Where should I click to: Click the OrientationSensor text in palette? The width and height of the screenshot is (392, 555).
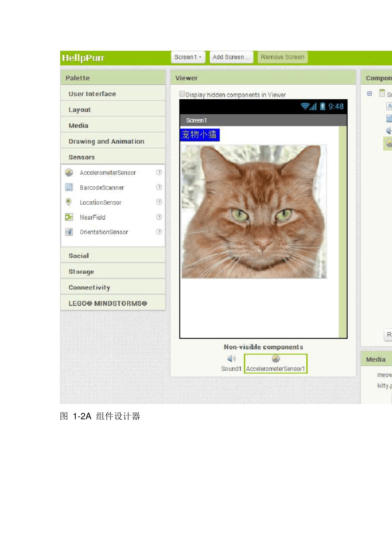click(x=104, y=232)
